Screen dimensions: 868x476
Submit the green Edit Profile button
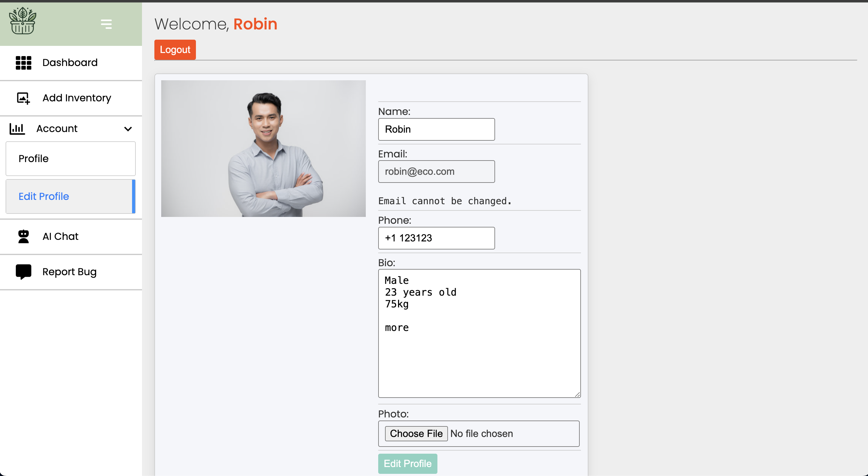tap(407, 464)
